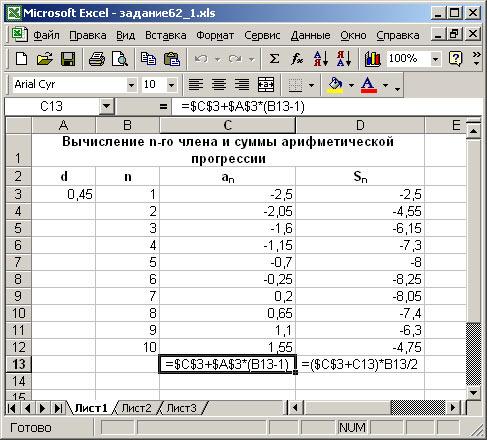This screenshot has width=487, height=440.
Task: Select cell A3 containing 0,45
Action: (64, 194)
